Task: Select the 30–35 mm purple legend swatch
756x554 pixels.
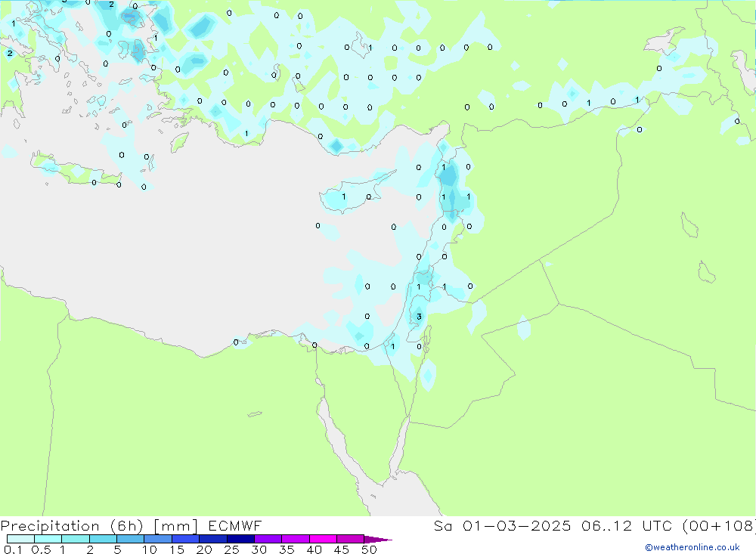Action: pos(268,539)
